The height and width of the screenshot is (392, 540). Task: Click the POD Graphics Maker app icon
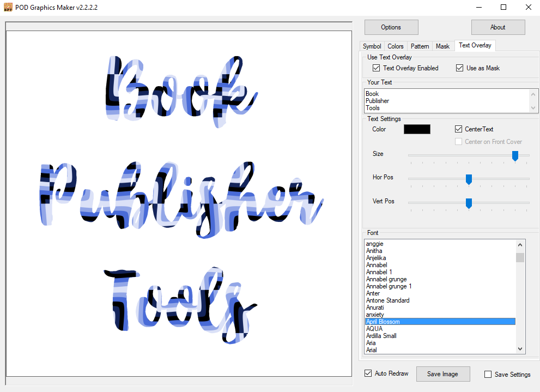click(x=8, y=7)
